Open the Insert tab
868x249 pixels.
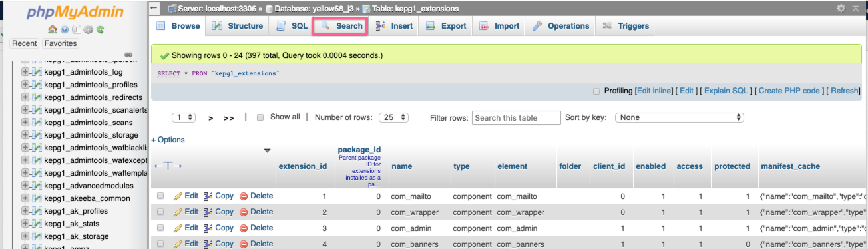pos(394,26)
